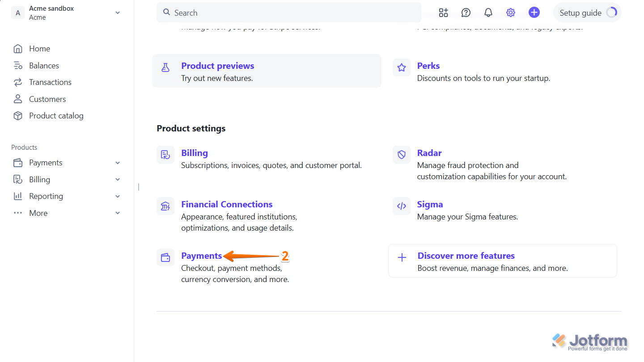Click the Perks star icon
The image size is (644, 362).
pos(401,67)
